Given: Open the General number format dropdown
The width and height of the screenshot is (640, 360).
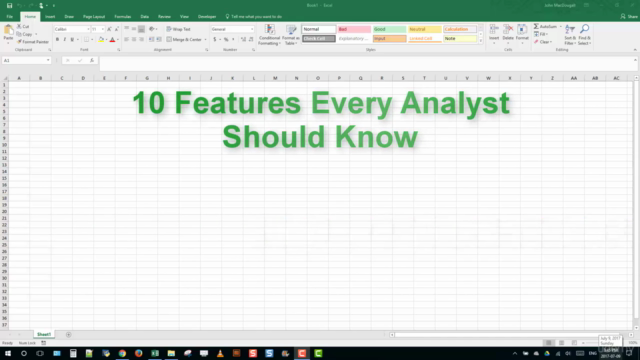Looking at the screenshot, I should pyautogui.click(x=252, y=29).
